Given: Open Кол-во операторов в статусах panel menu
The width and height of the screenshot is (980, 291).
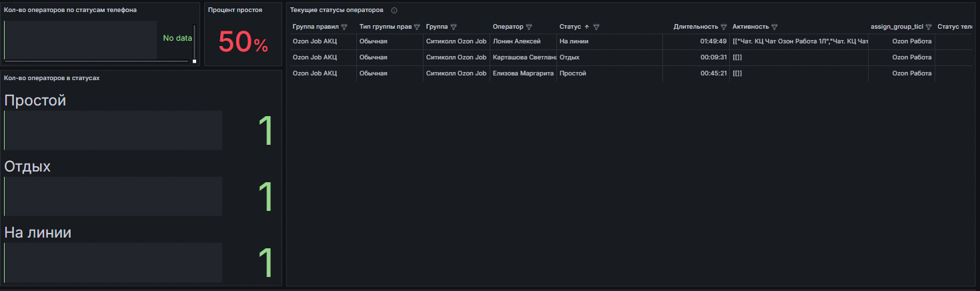Looking at the screenshot, I should (x=52, y=78).
